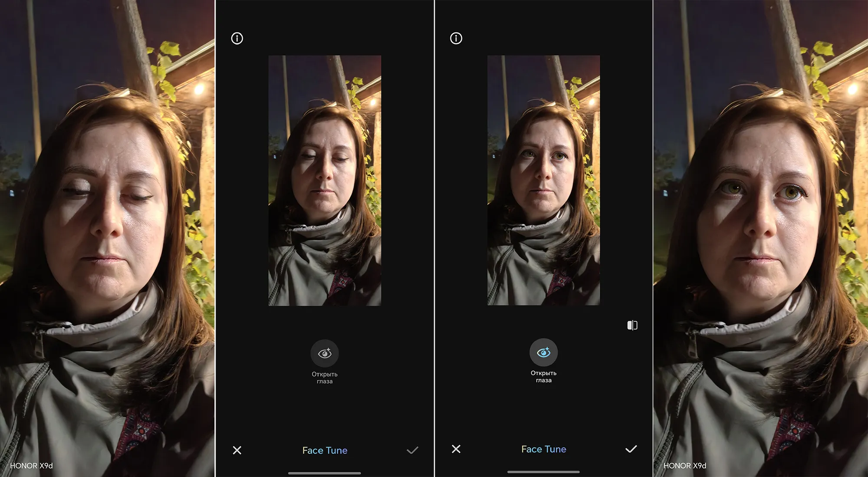868x477 pixels.
Task: Click home gesture bar under closed-eyes editor
Action: coord(325,473)
